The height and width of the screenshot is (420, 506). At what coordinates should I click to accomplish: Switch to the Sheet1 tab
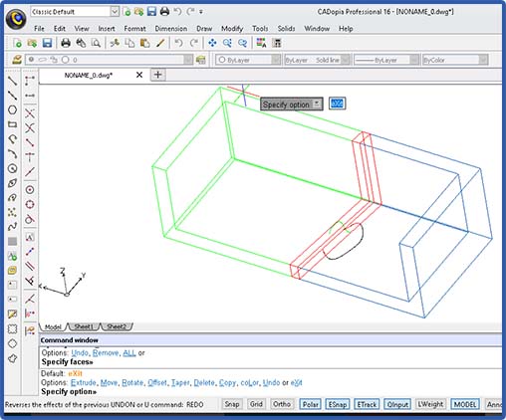tap(84, 326)
